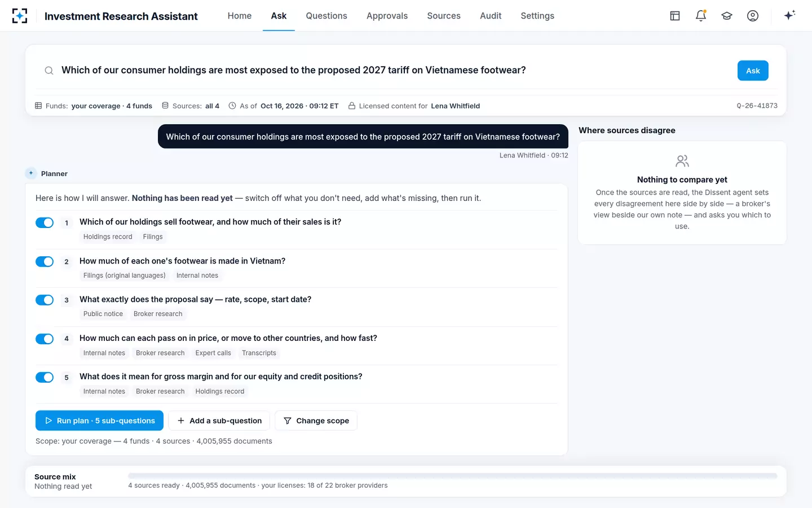Image resolution: width=812 pixels, height=508 pixels.
Task: Open the notifications bell
Action: (x=701, y=16)
